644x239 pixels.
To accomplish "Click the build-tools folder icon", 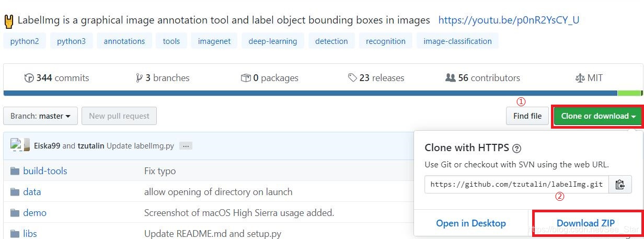I will [15, 171].
